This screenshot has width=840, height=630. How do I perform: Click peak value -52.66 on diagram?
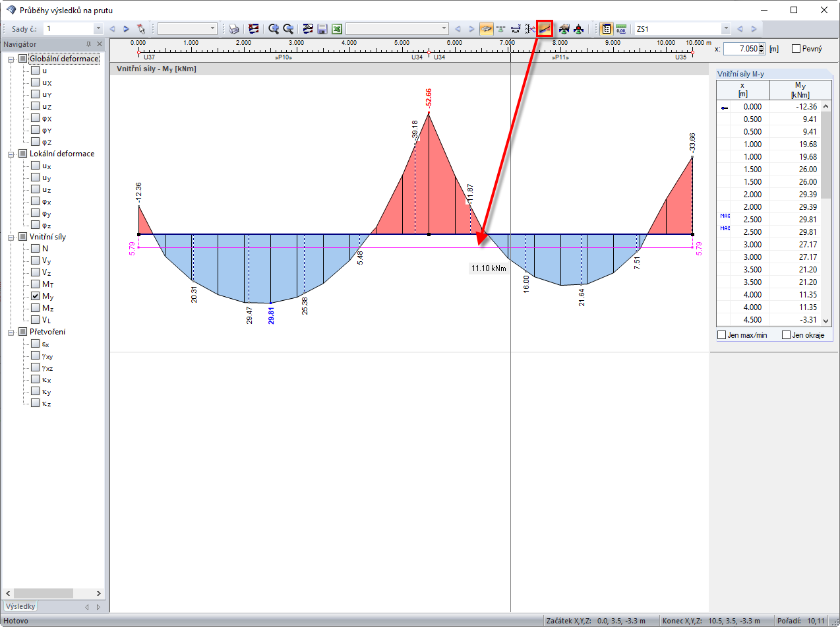(x=429, y=98)
